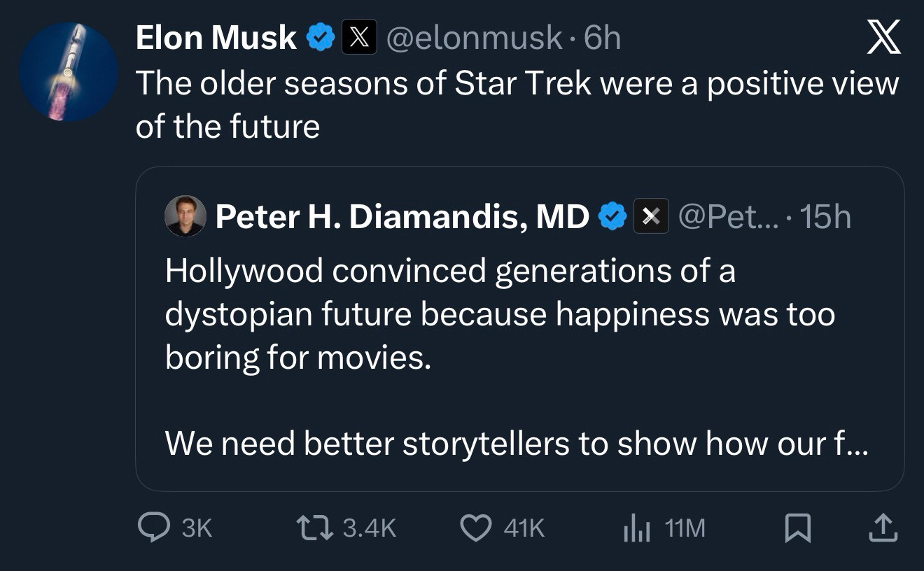Open Elon Musk's rocket profile picture
924x571 pixels.
click(x=68, y=72)
